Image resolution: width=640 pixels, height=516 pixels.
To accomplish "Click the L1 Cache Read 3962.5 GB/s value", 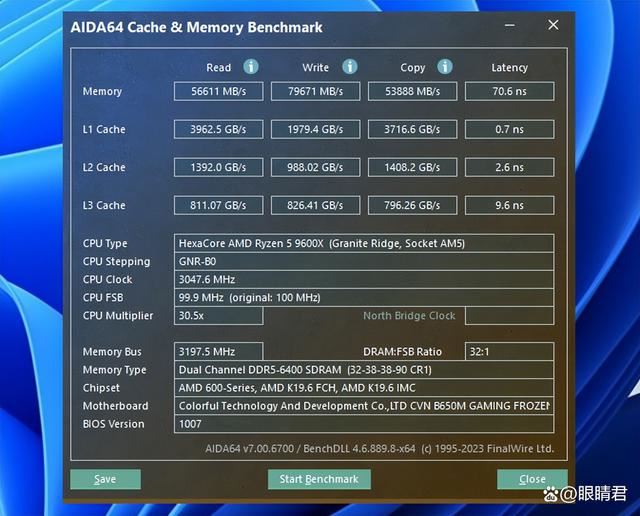I will point(218,130).
